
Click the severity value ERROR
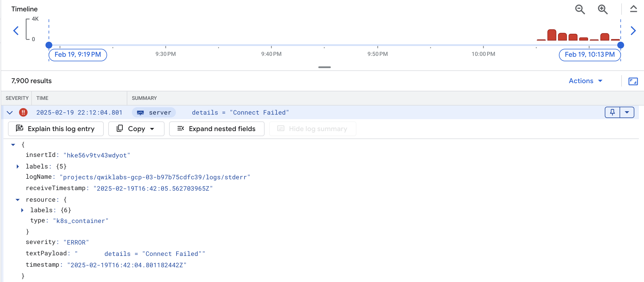pyautogui.click(x=76, y=243)
